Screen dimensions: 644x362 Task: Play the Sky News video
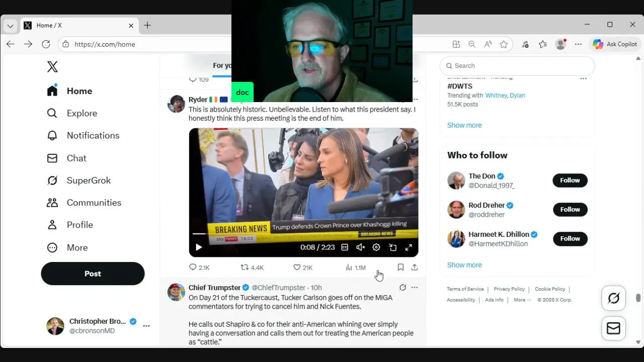click(x=199, y=247)
